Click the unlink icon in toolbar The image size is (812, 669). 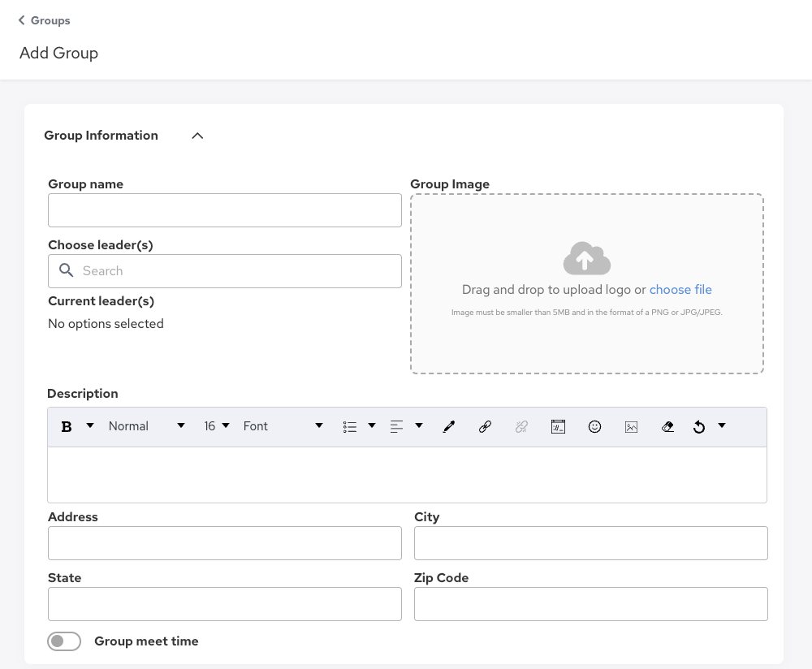(x=521, y=426)
